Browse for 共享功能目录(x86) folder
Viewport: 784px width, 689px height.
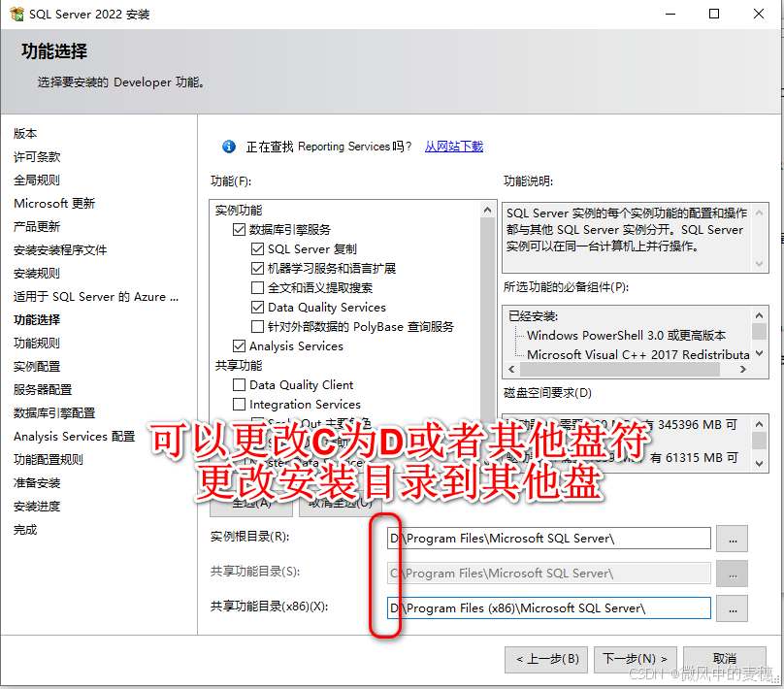(732, 608)
